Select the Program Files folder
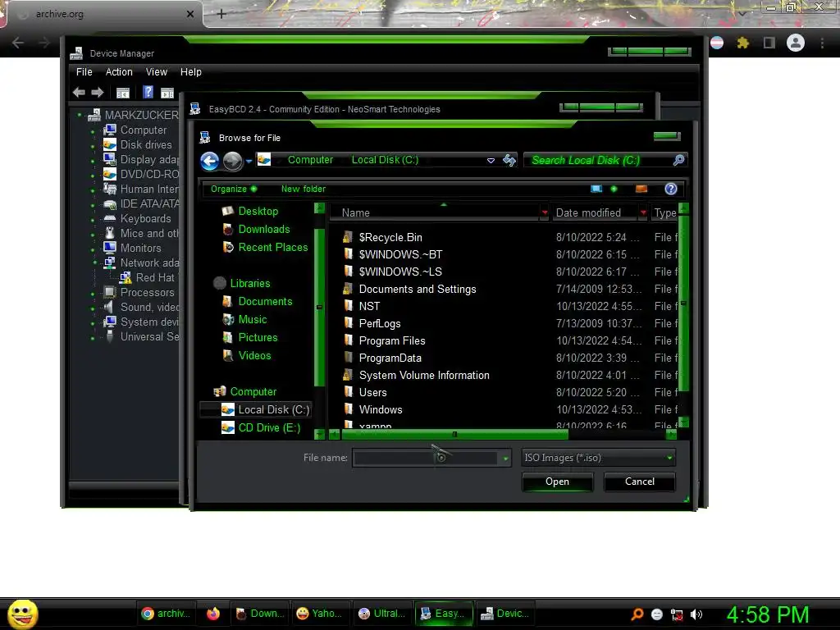 click(392, 340)
